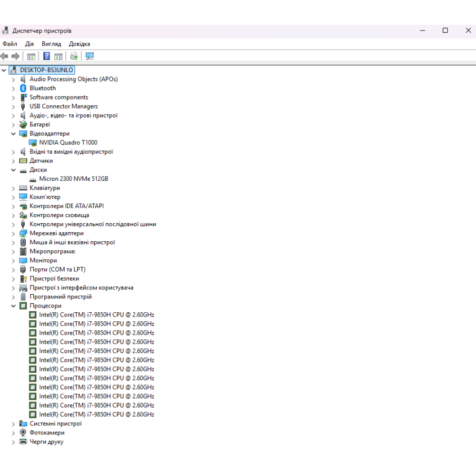Click the Bluetooth icon in the device tree
This screenshot has width=476, height=476.
(x=23, y=88)
